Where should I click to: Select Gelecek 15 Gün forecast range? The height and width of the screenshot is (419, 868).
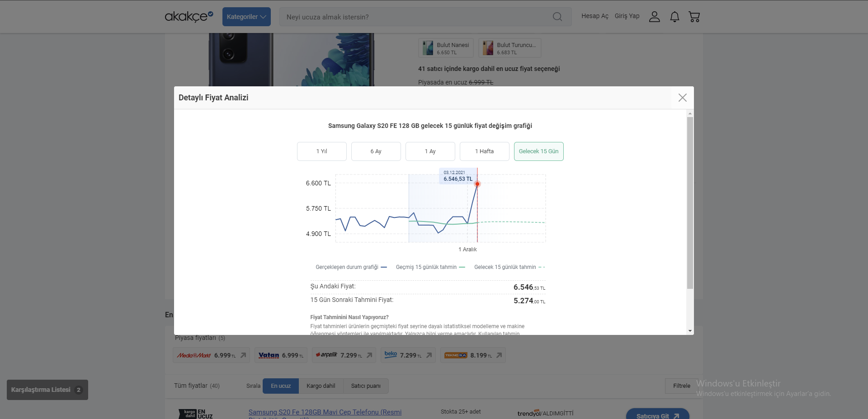538,151
